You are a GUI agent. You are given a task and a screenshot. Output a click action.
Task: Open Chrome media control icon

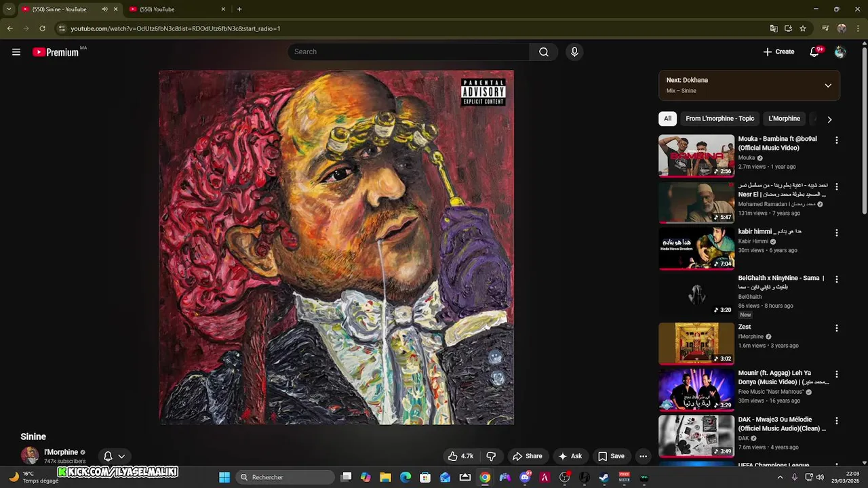pos(825,28)
